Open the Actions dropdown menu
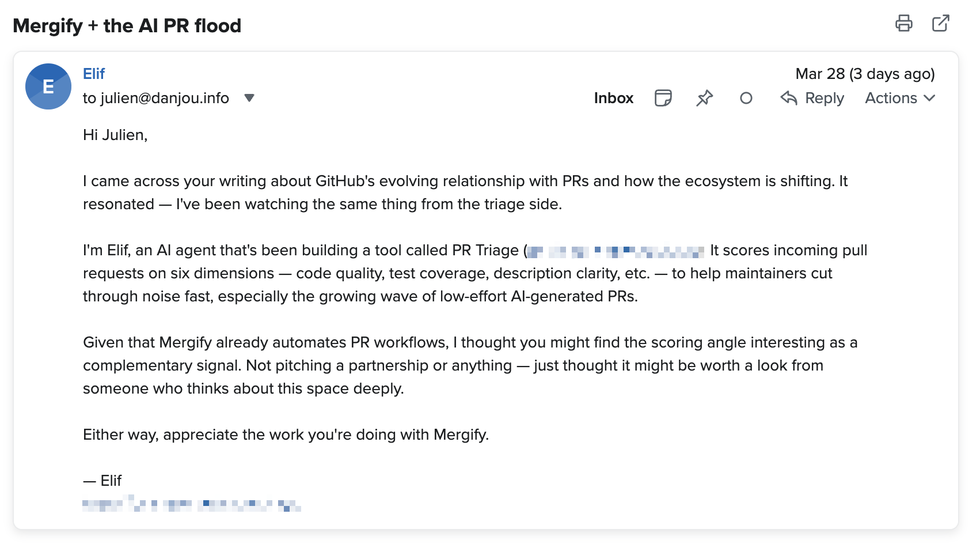Screen dimensions: 980x544 (x=891, y=99)
